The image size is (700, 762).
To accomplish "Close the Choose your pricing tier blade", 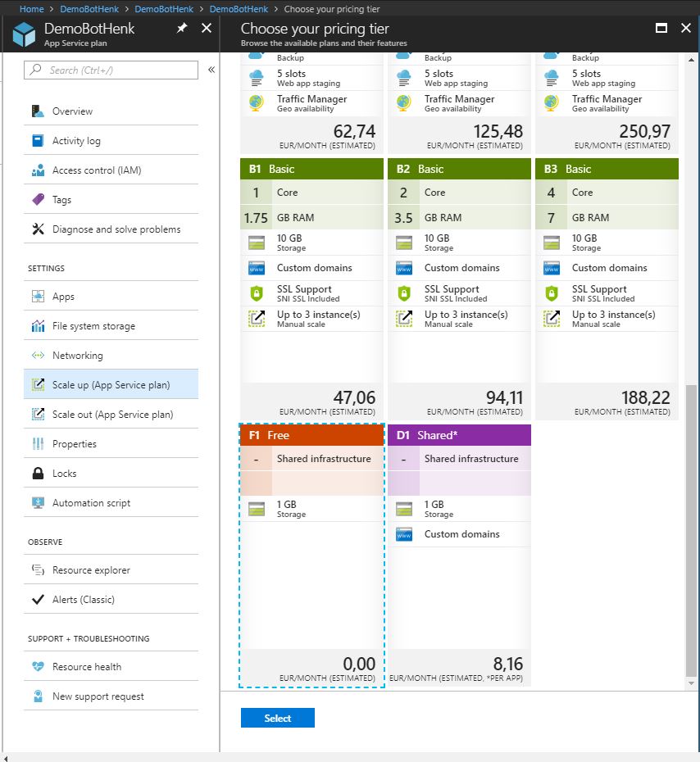I will tap(686, 28).
